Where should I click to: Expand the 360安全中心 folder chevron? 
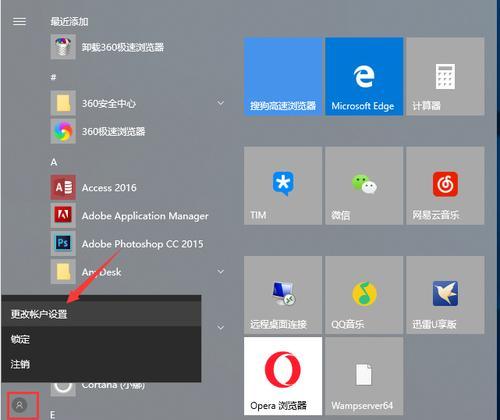[x=220, y=103]
